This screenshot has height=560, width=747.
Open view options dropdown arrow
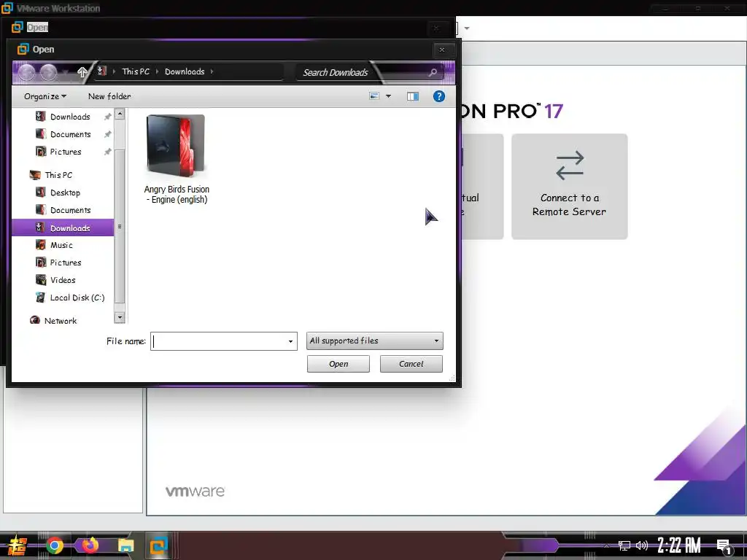click(388, 96)
